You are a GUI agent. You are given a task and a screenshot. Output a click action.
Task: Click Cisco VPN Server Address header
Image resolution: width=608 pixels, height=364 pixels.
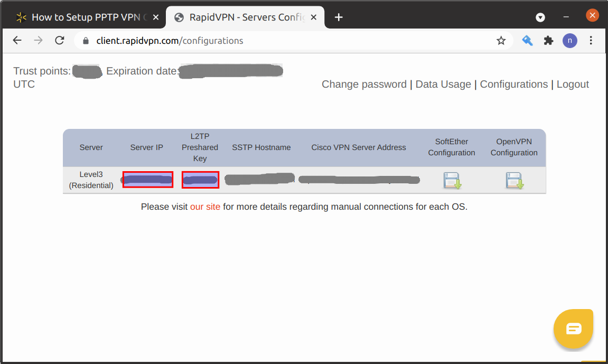click(359, 147)
